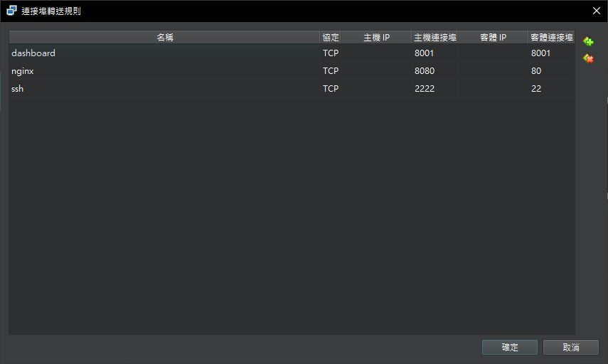
Task: Click the 主機連接埠 column header
Action: tap(434, 37)
